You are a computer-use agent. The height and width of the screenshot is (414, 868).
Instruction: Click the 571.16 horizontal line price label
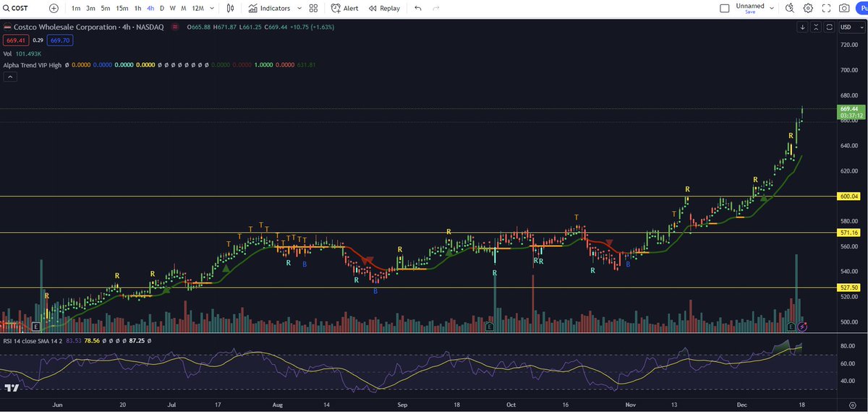tap(850, 233)
